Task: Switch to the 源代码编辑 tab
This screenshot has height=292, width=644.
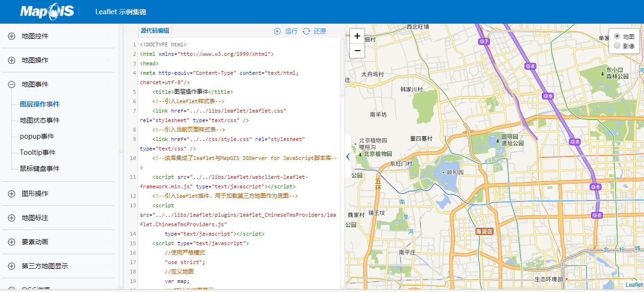Action: click(155, 30)
